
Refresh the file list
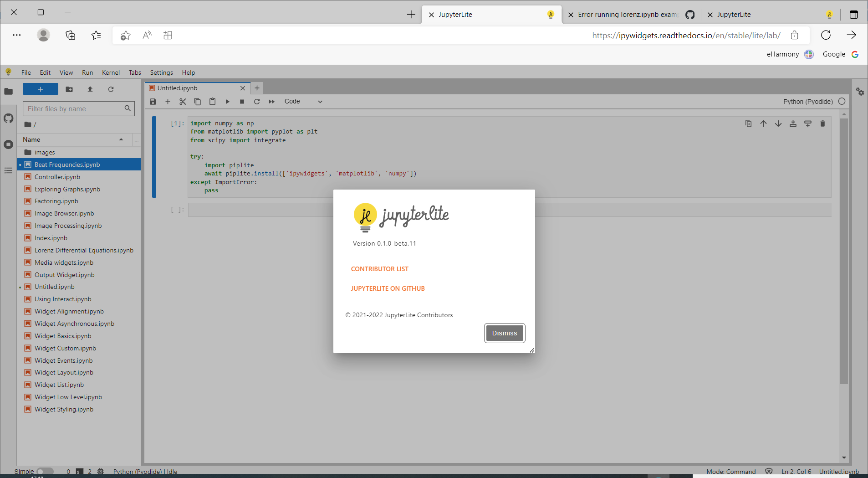pos(111,89)
